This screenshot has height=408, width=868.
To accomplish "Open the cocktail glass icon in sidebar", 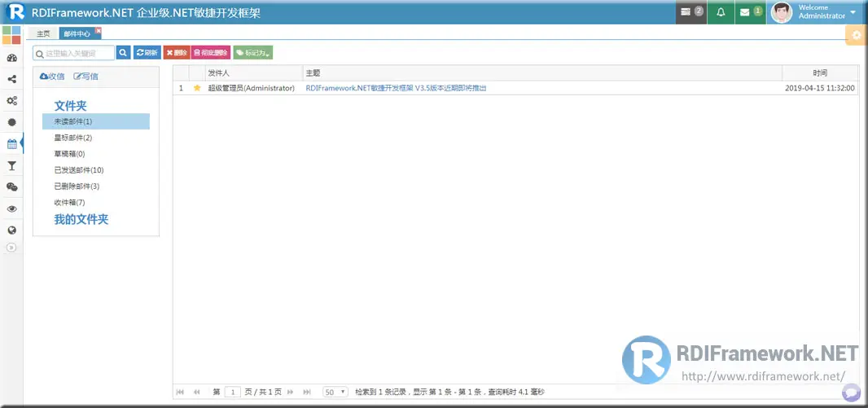I will [11, 165].
